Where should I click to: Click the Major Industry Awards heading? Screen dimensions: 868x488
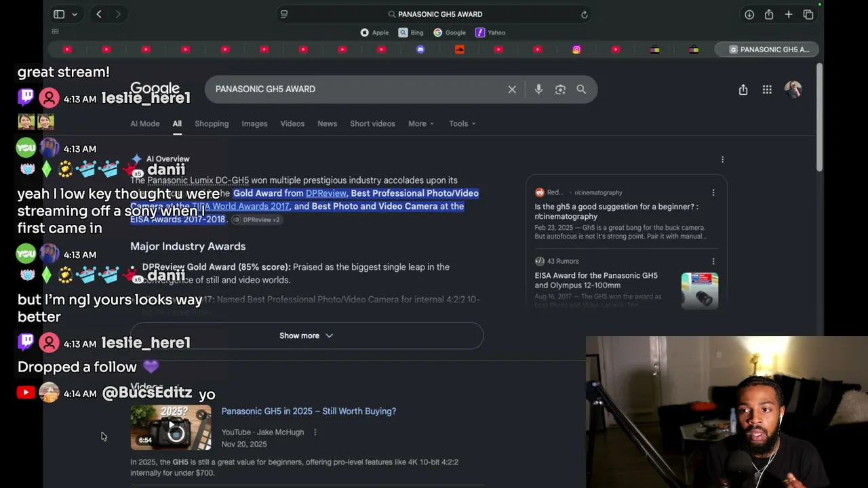188,247
